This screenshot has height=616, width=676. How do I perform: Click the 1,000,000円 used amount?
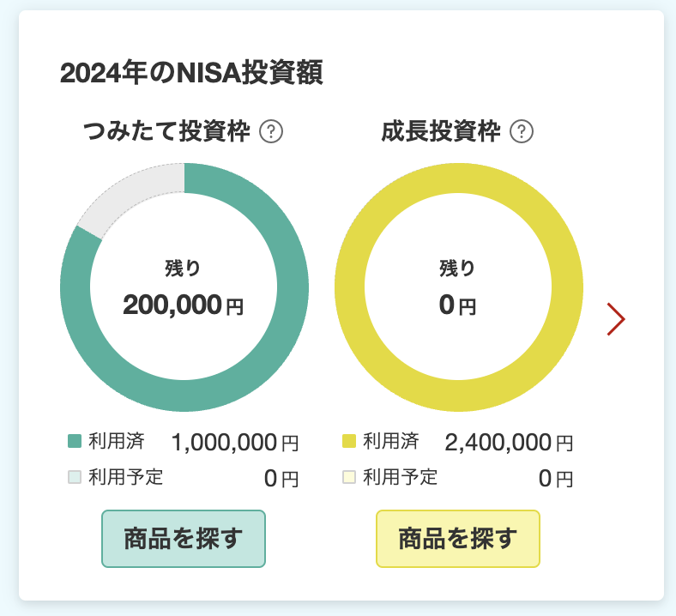pos(235,443)
